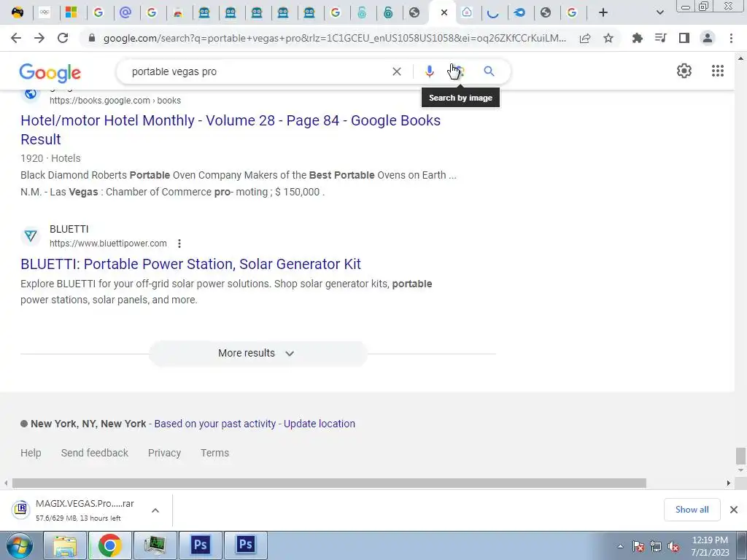Switch to the game controller tab
This screenshot has width=747, height=560.
[18, 12]
